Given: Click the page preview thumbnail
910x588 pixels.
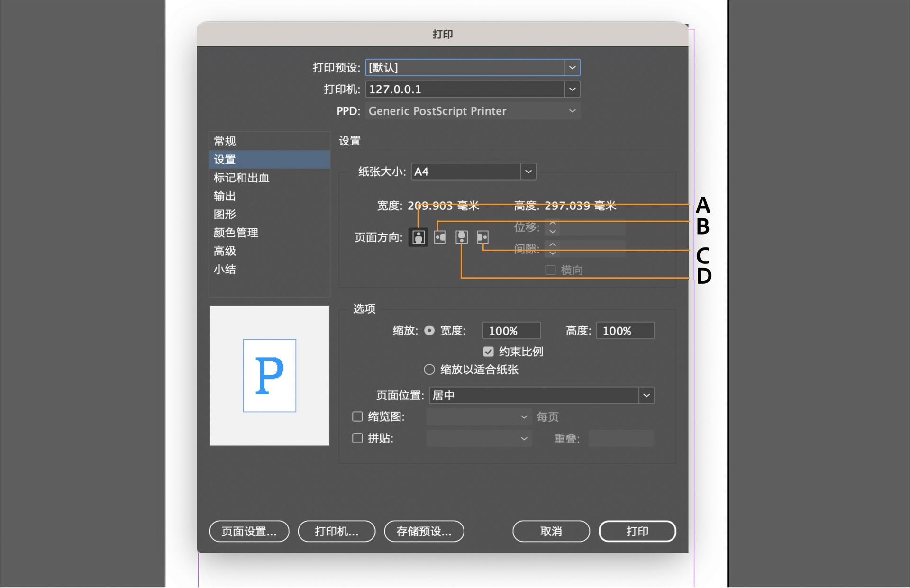Looking at the screenshot, I should pos(269,375).
